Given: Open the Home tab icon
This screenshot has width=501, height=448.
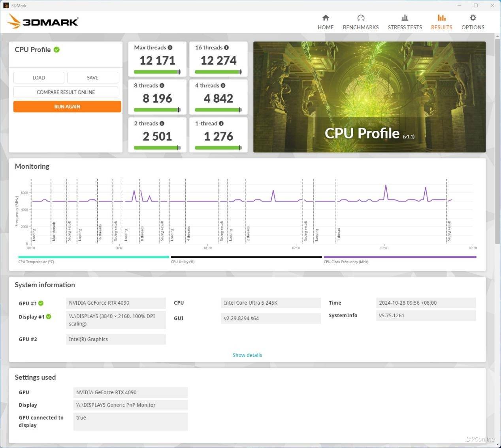Looking at the screenshot, I should [x=326, y=18].
